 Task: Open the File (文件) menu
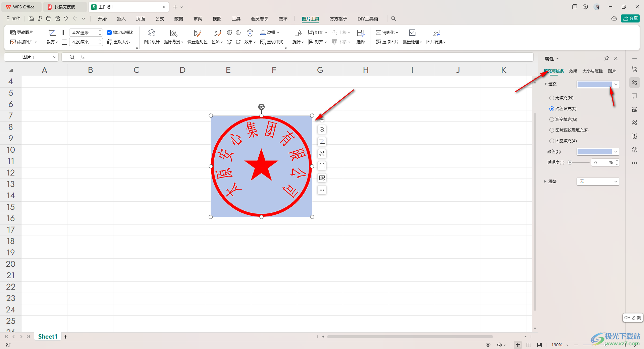tap(13, 18)
